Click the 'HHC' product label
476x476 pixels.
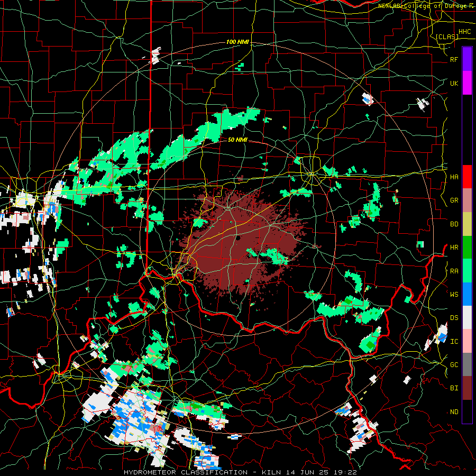click(x=464, y=32)
